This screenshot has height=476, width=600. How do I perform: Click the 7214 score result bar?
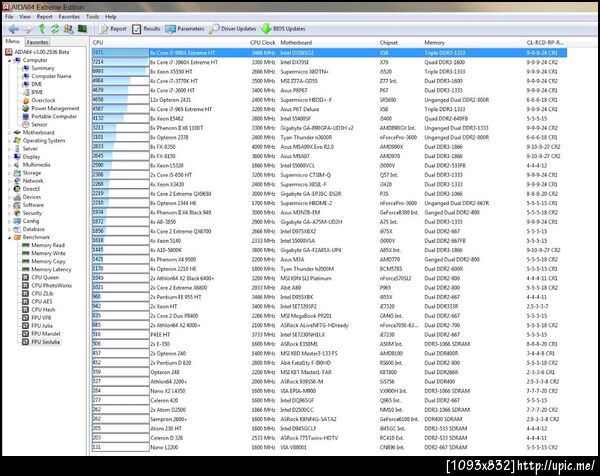pyautogui.click(x=121, y=62)
